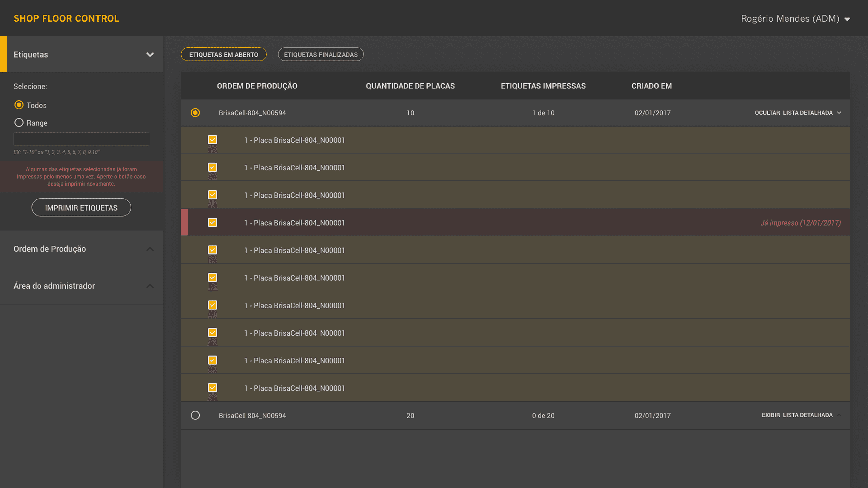The width and height of the screenshot is (868, 488).
Task: Click the range input text field
Action: click(x=81, y=139)
